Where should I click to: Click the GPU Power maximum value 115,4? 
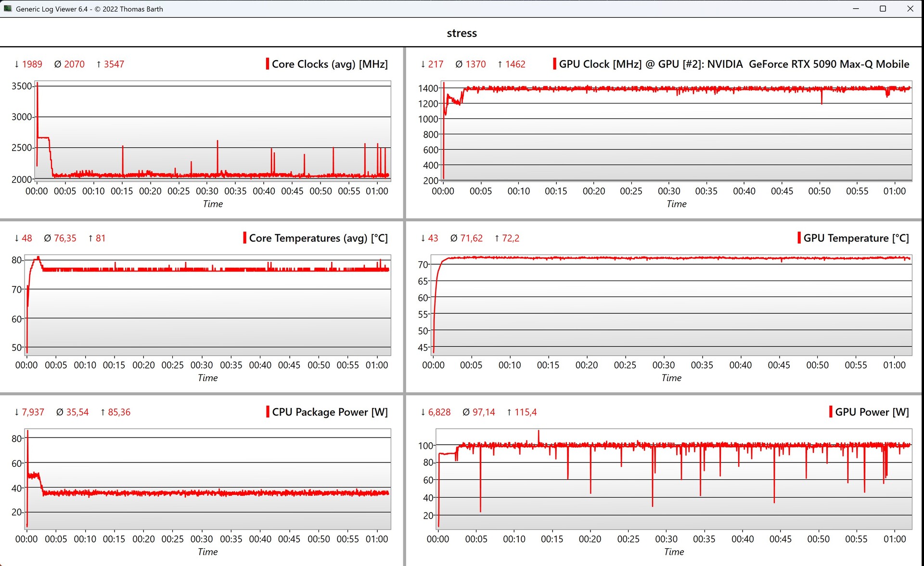pos(525,412)
